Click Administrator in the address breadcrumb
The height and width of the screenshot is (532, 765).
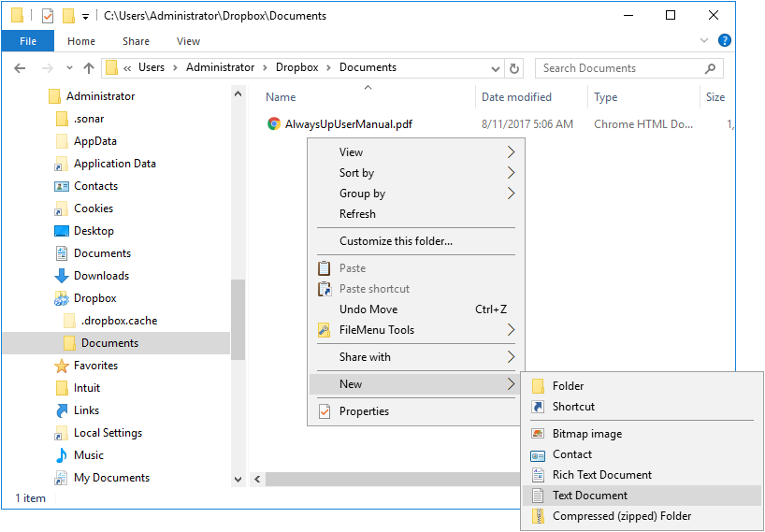tap(221, 67)
